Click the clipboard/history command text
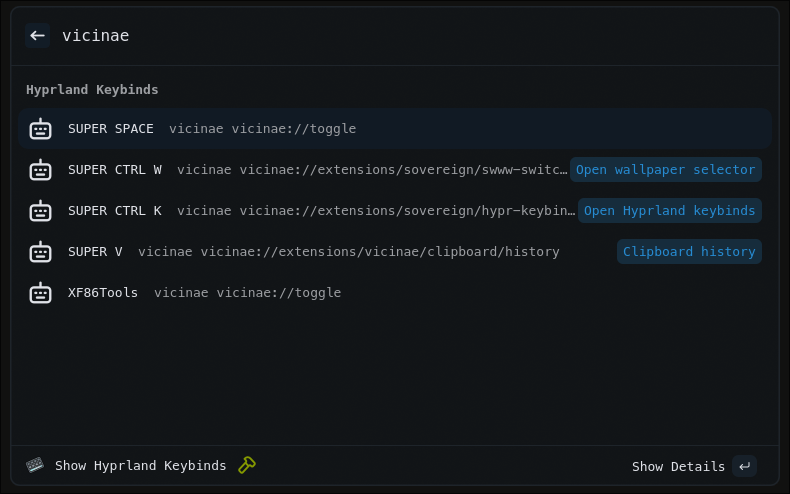This screenshot has width=790, height=494. (x=349, y=252)
